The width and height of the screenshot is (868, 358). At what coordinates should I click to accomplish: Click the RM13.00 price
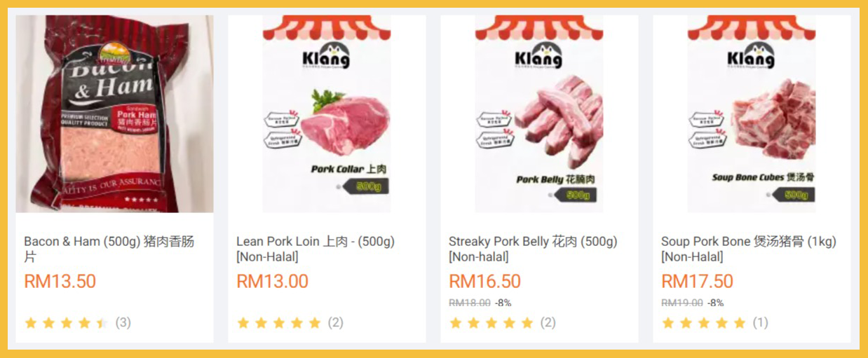click(x=272, y=282)
